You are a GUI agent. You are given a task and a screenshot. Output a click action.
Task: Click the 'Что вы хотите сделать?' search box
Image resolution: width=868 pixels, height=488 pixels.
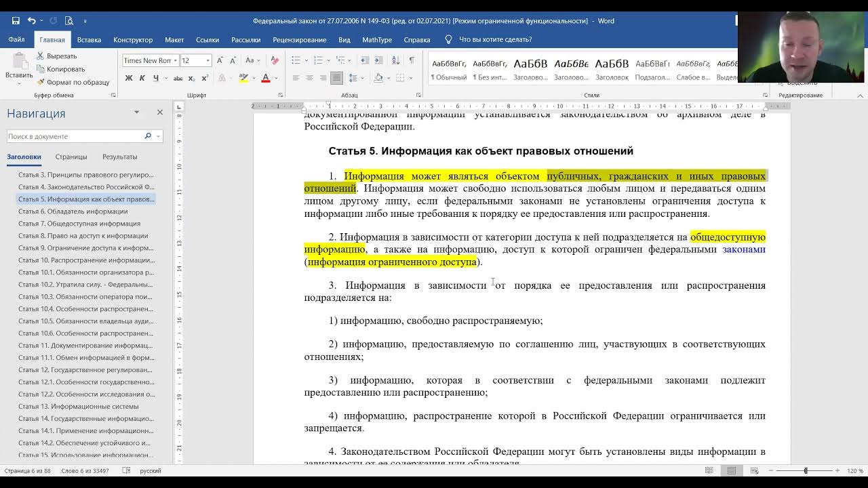click(x=495, y=40)
